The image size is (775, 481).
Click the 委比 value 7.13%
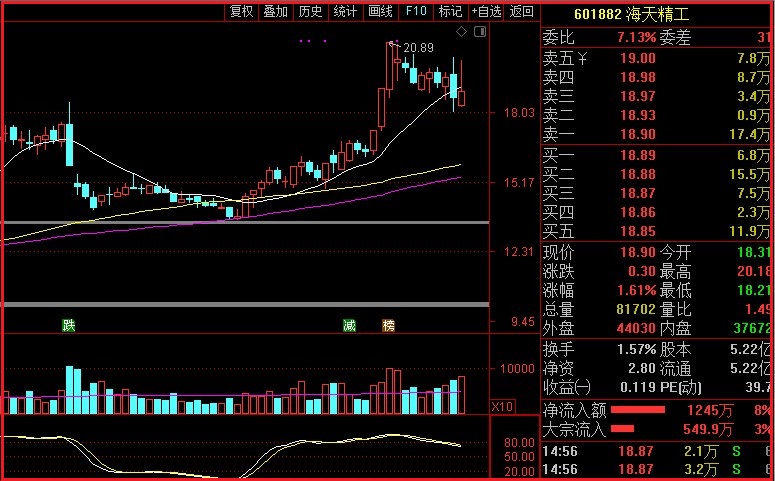(x=636, y=38)
